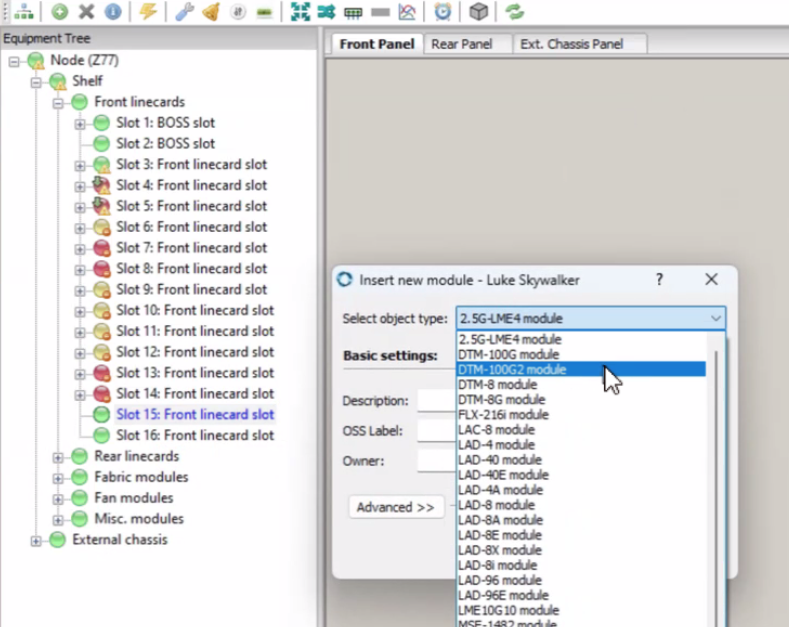This screenshot has height=627, width=789.
Task: Expand Slot 14: Front linecard slot
Action: tap(80, 395)
